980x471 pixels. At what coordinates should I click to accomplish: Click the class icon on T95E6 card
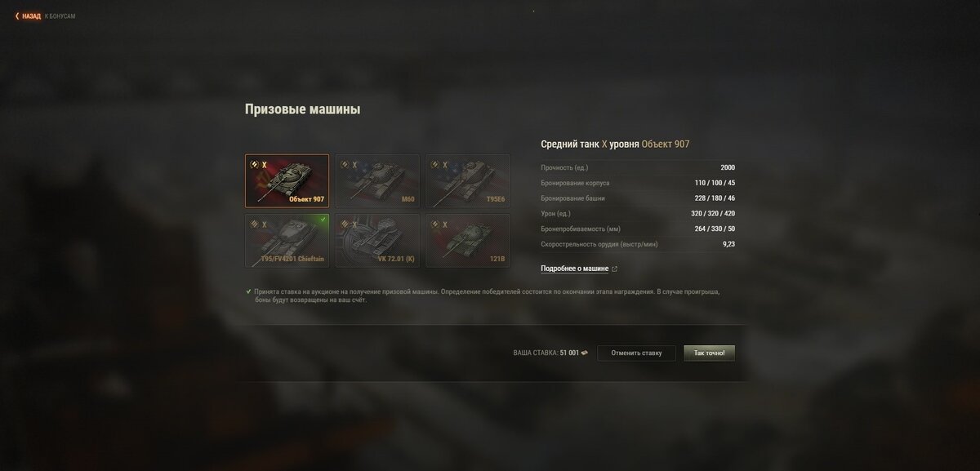pyautogui.click(x=434, y=165)
